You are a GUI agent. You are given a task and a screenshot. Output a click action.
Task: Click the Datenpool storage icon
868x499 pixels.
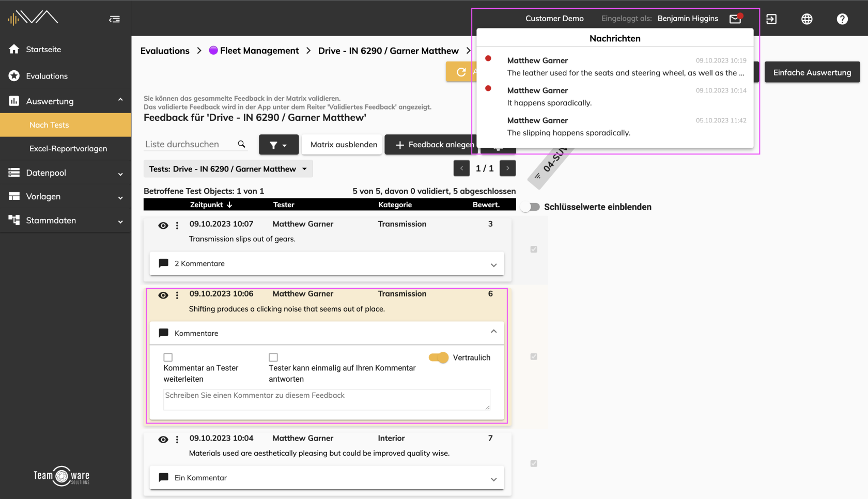[14, 173]
